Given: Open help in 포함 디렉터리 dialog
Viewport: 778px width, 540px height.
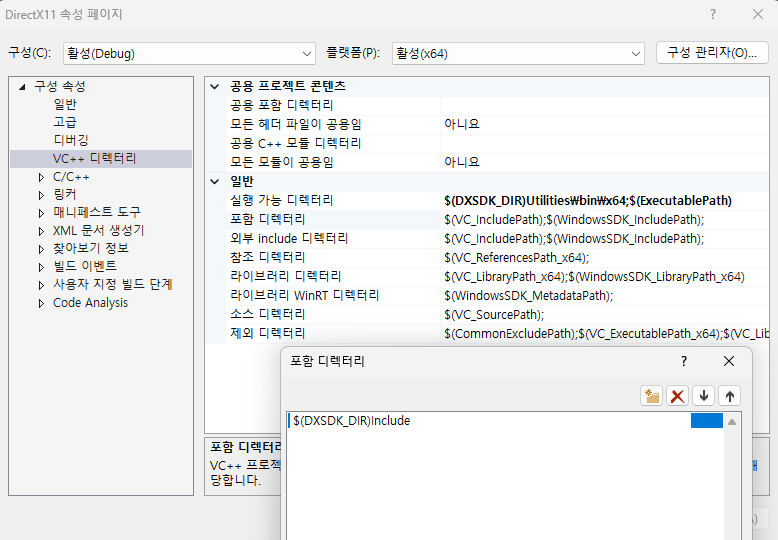Looking at the screenshot, I should click(x=684, y=361).
